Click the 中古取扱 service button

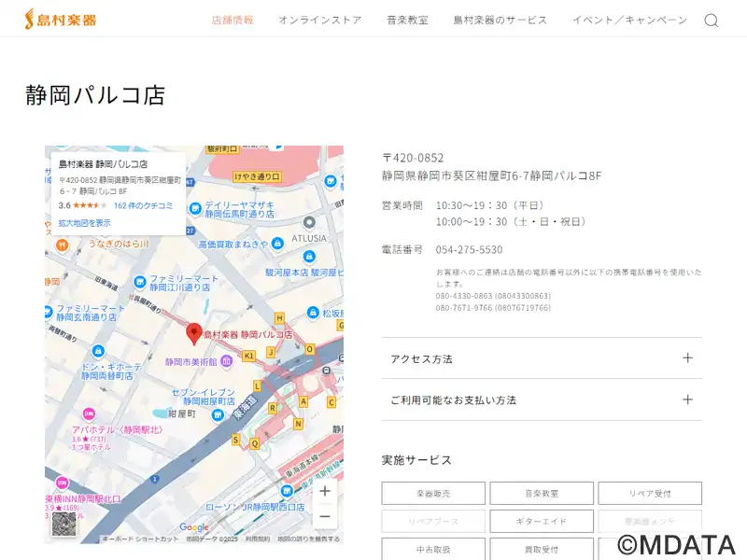pos(433,549)
